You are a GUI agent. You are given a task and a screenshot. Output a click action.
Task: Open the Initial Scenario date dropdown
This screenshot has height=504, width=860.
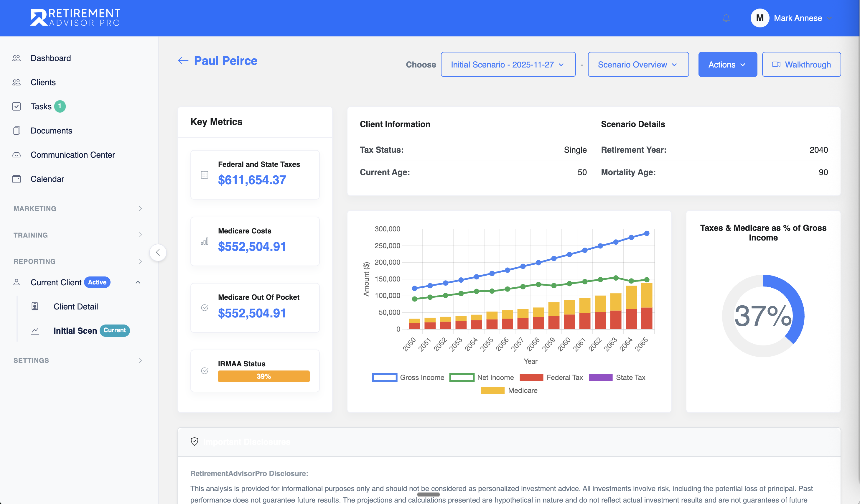pyautogui.click(x=508, y=64)
